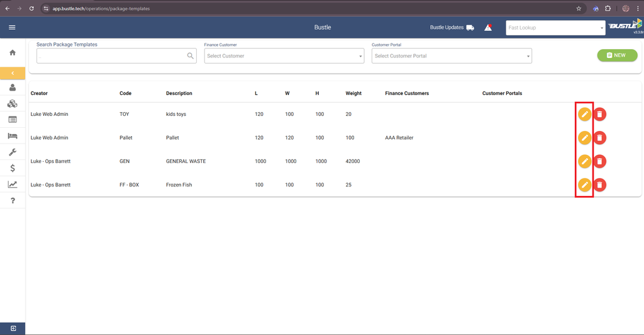Open the alert warning triangle icon
644x335 pixels.
[488, 28]
